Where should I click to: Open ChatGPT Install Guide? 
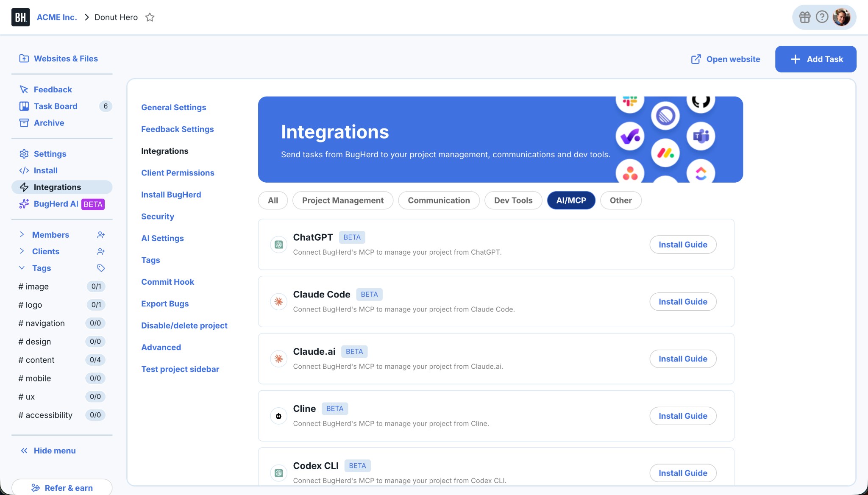[683, 245]
